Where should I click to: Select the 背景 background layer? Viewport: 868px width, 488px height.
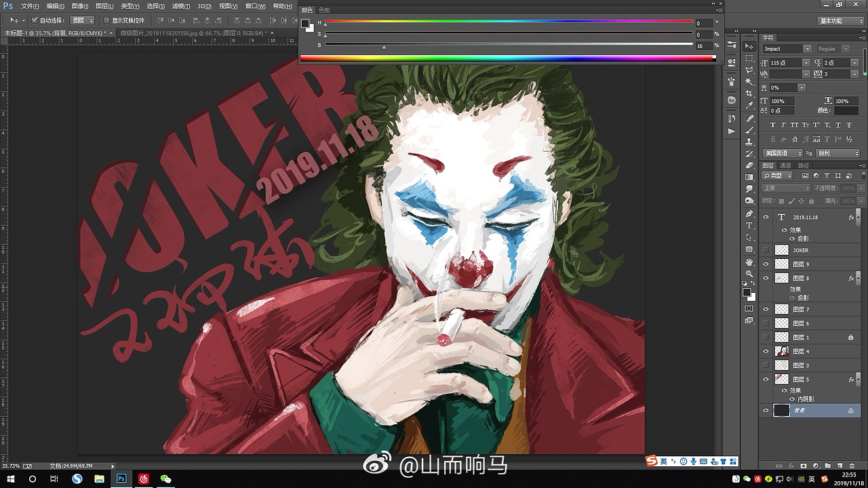point(810,410)
